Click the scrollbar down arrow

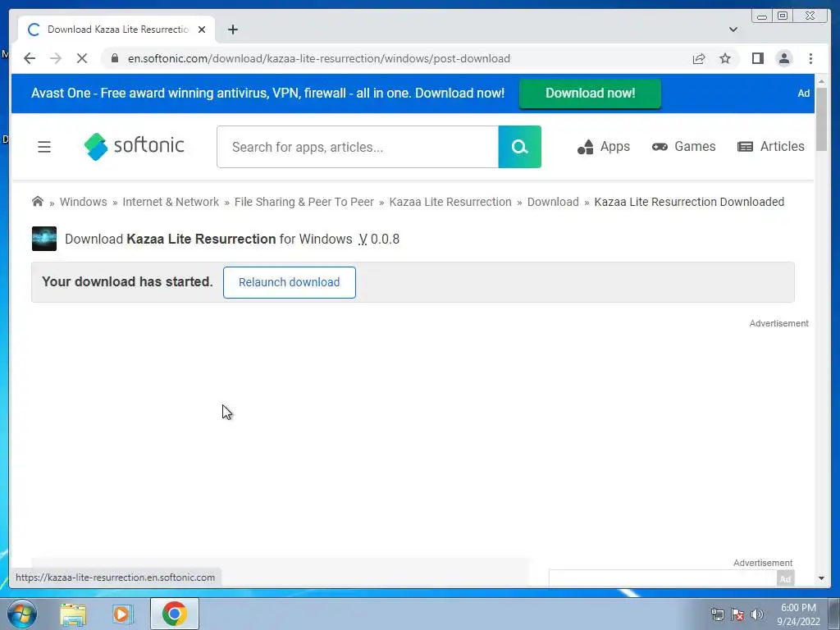(821, 578)
